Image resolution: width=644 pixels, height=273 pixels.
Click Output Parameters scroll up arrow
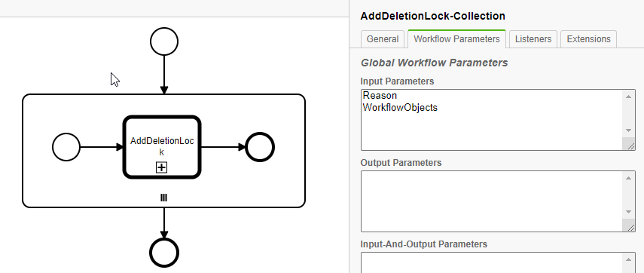[628, 178]
